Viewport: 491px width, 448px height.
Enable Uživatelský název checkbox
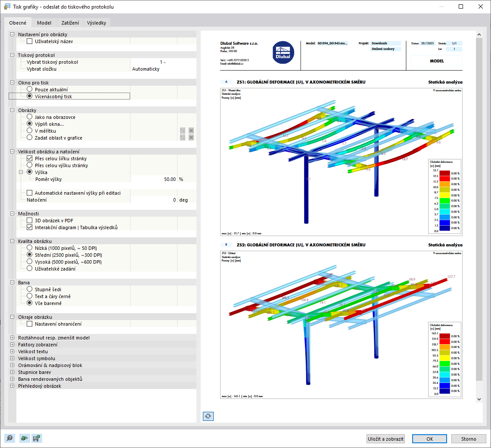tap(29, 41)
